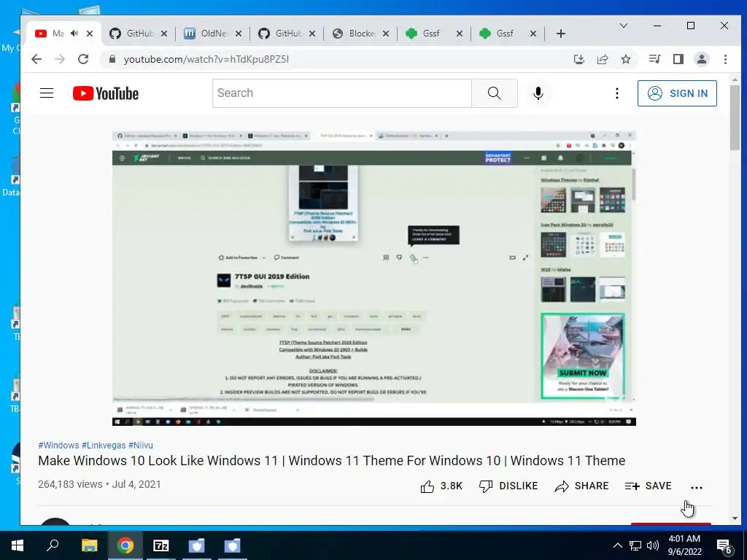
Task: Open a new Chrome tab
Action: coord(561,34)
